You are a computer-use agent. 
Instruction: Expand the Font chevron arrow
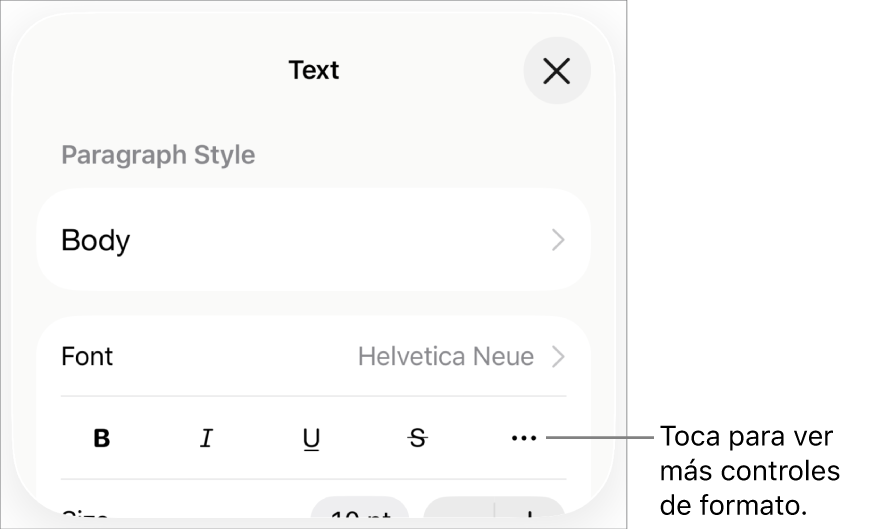pos(558,356)
